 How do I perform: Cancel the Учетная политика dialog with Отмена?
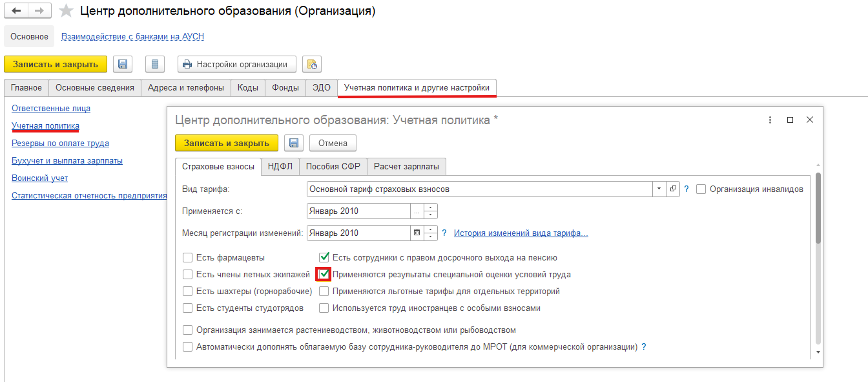(x=333, y=143)
